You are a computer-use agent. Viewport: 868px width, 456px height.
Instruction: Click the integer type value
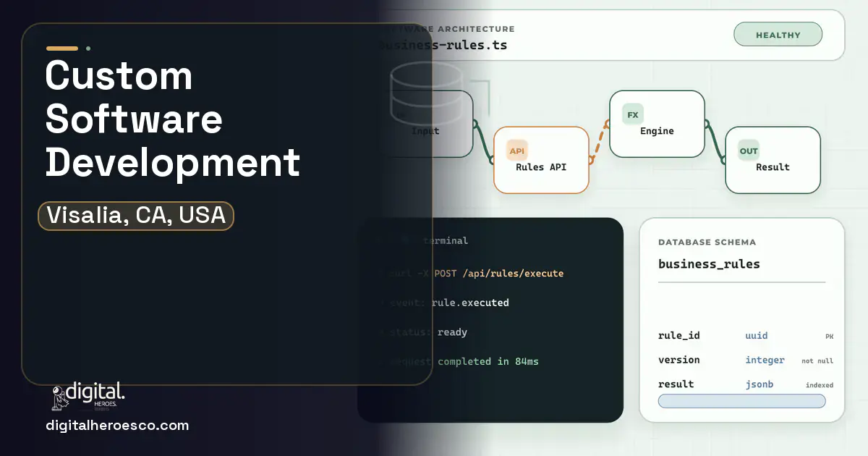click(765, 360)
